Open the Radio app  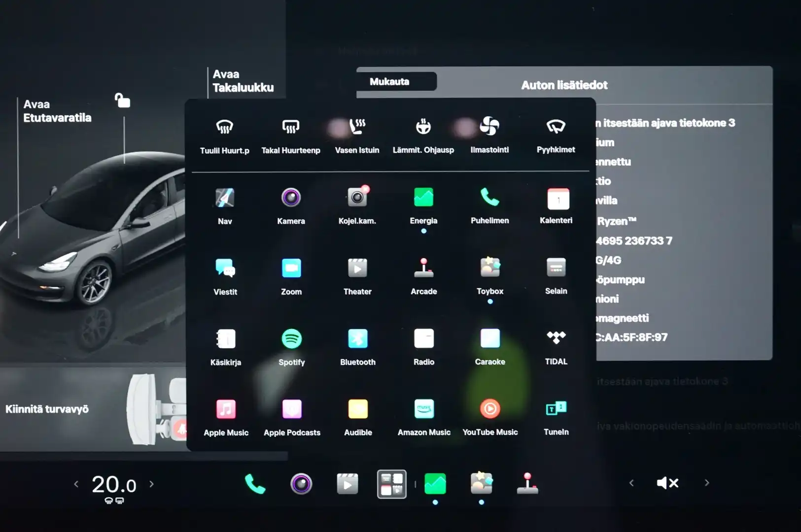point(424,347)
